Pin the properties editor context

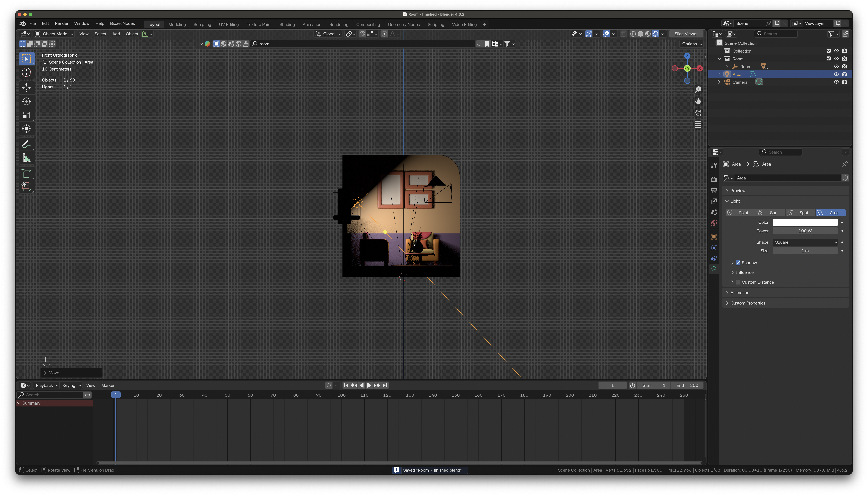(845, 164)
